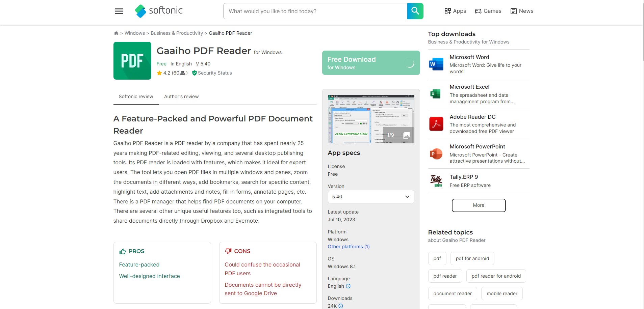Click 'Documents cannot be directly' con text

click(x=263, y=285)
